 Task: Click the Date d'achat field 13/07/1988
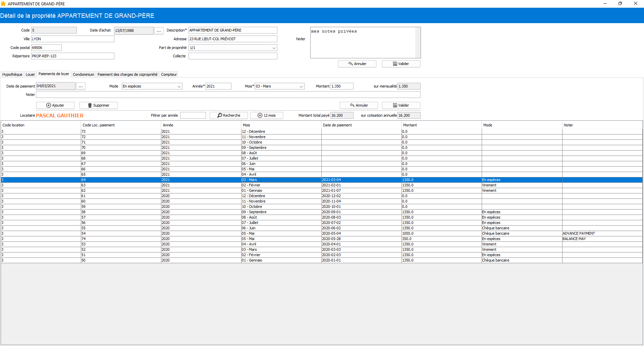[x=134, y=31]
